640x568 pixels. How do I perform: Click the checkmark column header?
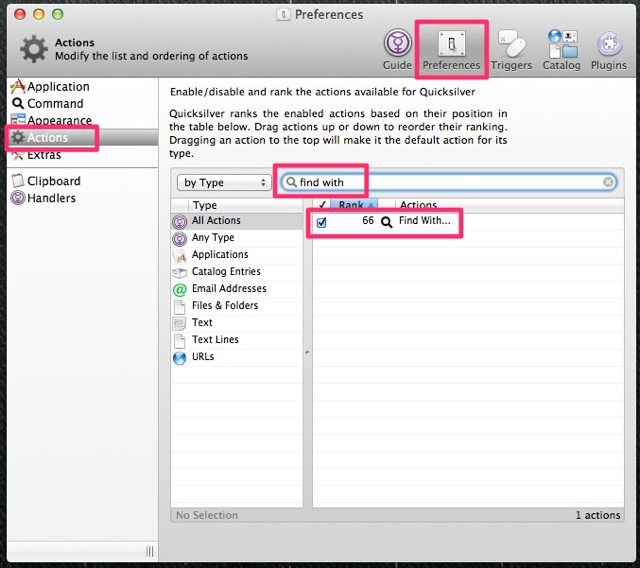tap(322, 205)
